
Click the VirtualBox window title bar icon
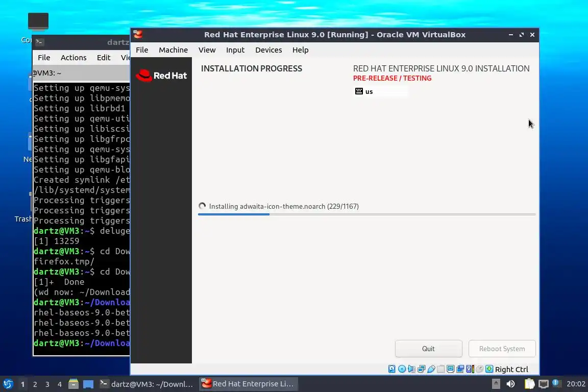[138, 35]
